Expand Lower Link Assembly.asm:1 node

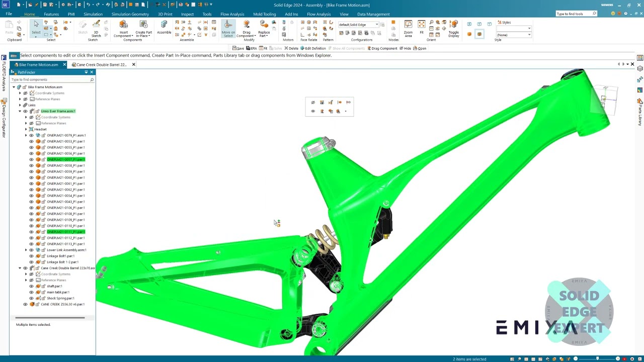click(x=26, y=250)
